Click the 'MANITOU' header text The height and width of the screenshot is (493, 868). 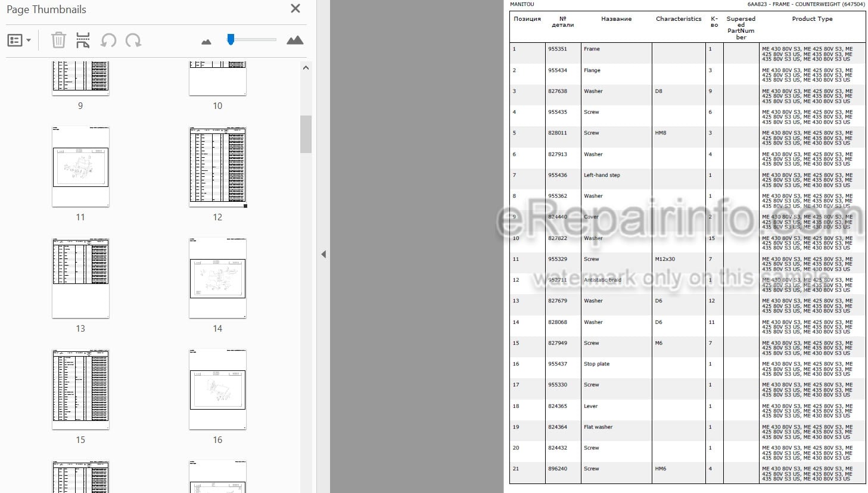[522, 4]
